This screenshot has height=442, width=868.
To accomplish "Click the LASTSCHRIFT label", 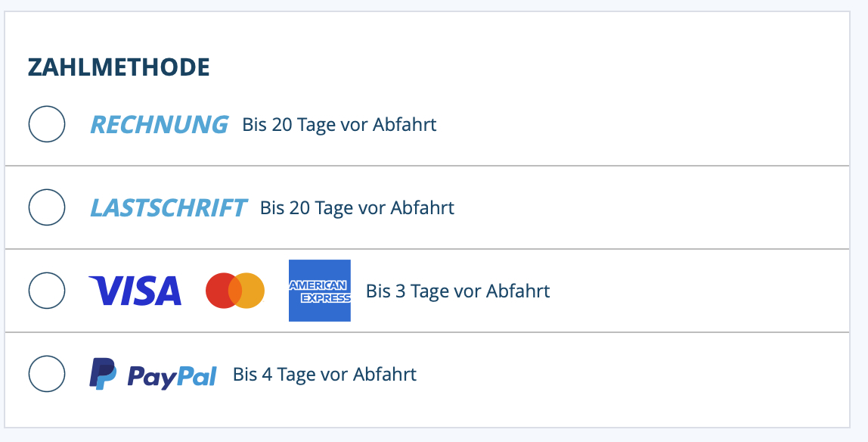I will tap(168, 207).
